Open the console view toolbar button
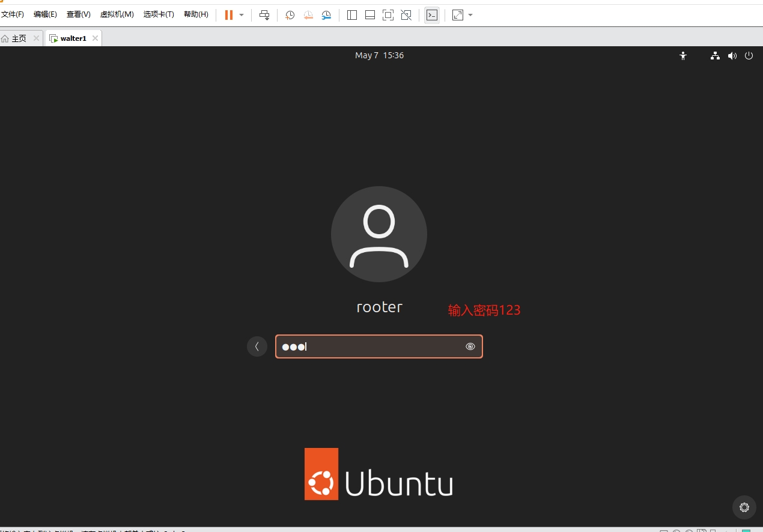Image resolution: width=763 pixels, height=532 pixels. pos(431,15)
